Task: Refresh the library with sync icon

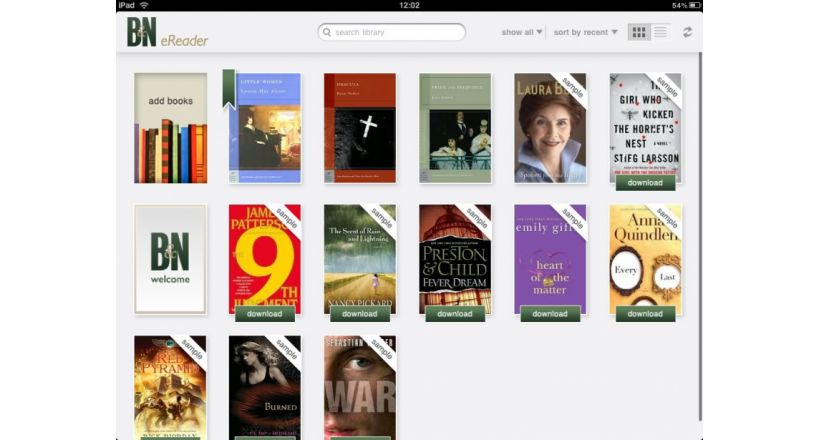Action: pyautogui.click(x=687, y=32)
